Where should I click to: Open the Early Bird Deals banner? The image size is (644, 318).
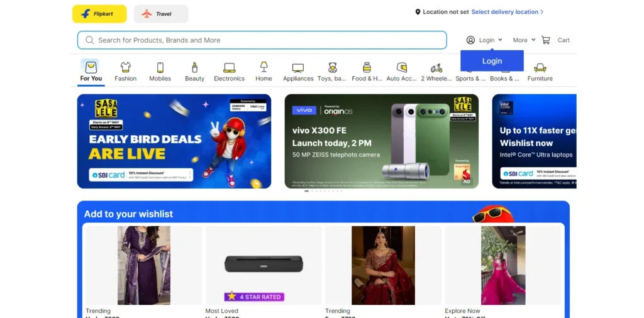pyautogui.click(x=174, y=141)
